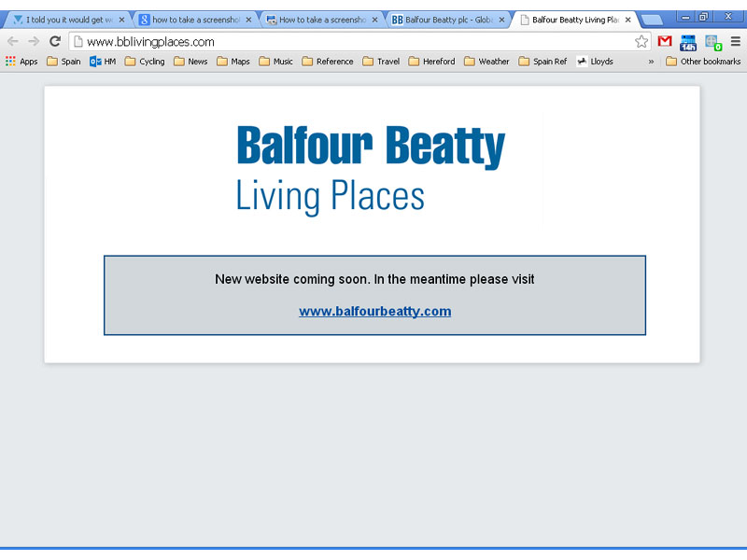
Task: Open the Music bookmarks folder
Action: tap(275, 62)
